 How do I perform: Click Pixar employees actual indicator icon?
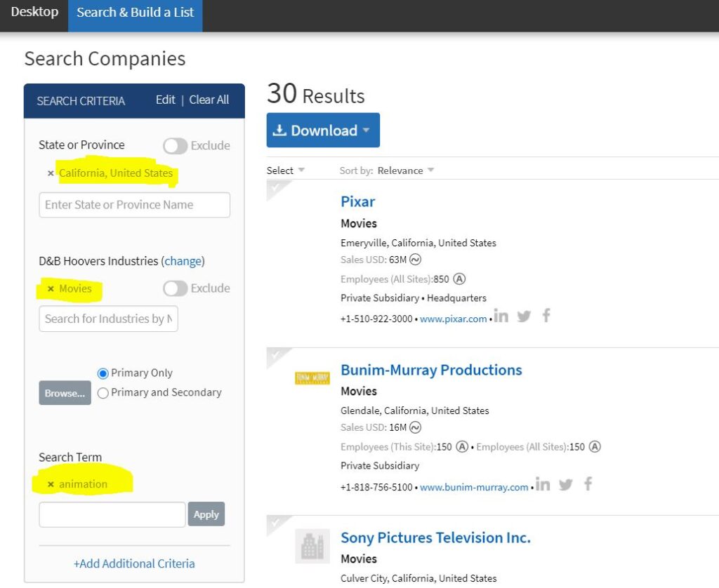tap(459, 279)
